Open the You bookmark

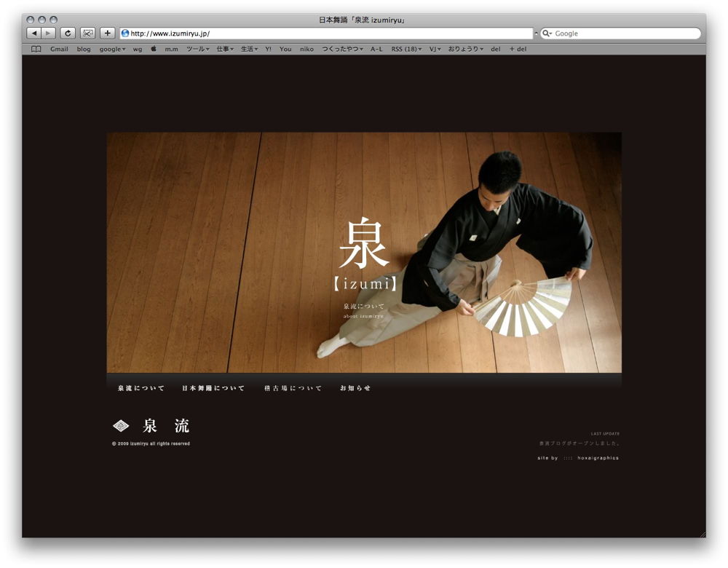[285, 50]
